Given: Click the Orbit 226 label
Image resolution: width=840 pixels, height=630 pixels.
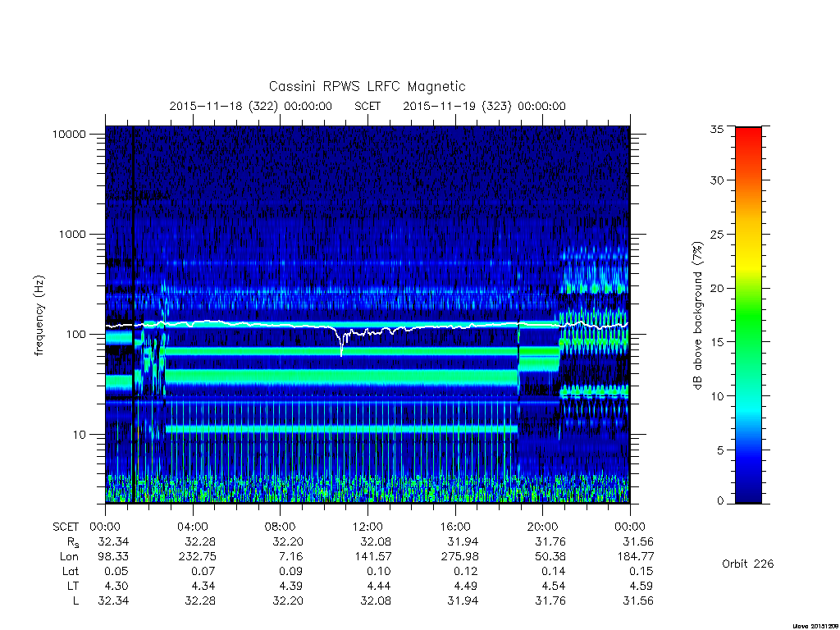Looking at the screenshot, I should pyautogui.click(x=748, y=564).
